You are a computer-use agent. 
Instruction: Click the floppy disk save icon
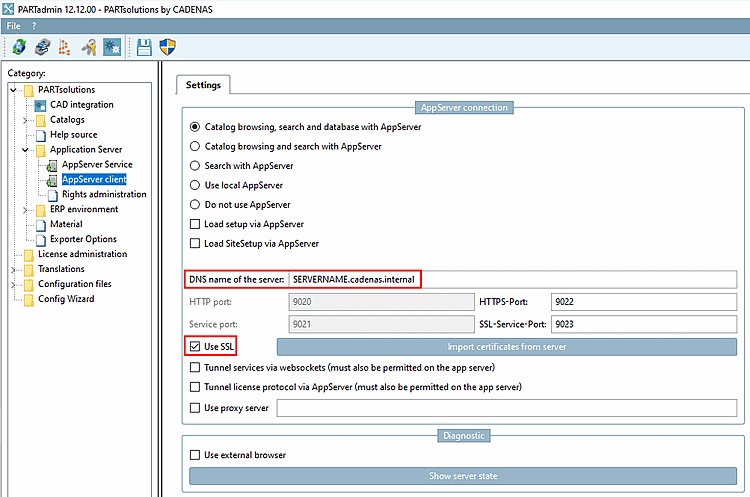(144, 47)
